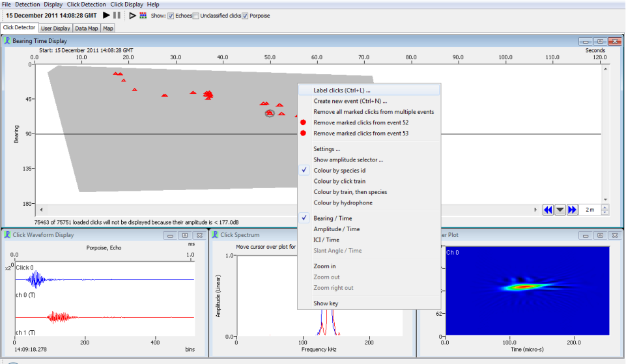Toggle the Echoes checkbox
This screenshot has height=364, width=626.
coord(171,16)
